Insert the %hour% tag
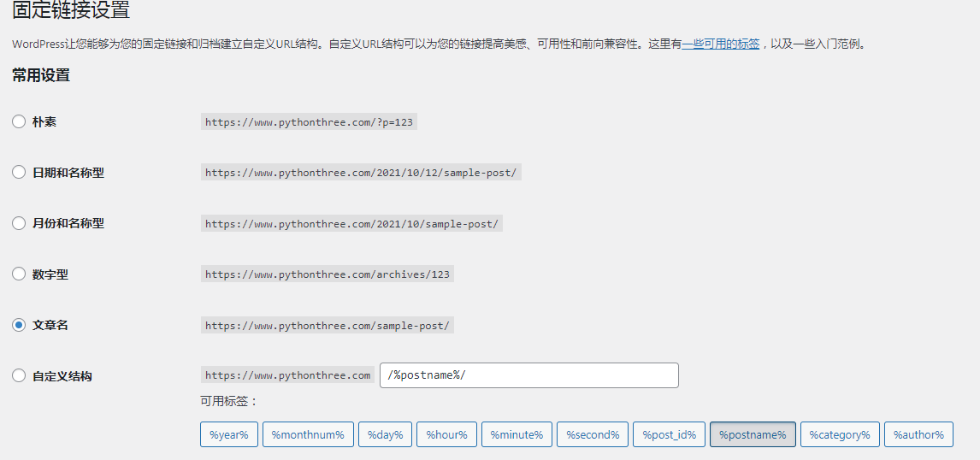980x460 pixels. [447, 434]
